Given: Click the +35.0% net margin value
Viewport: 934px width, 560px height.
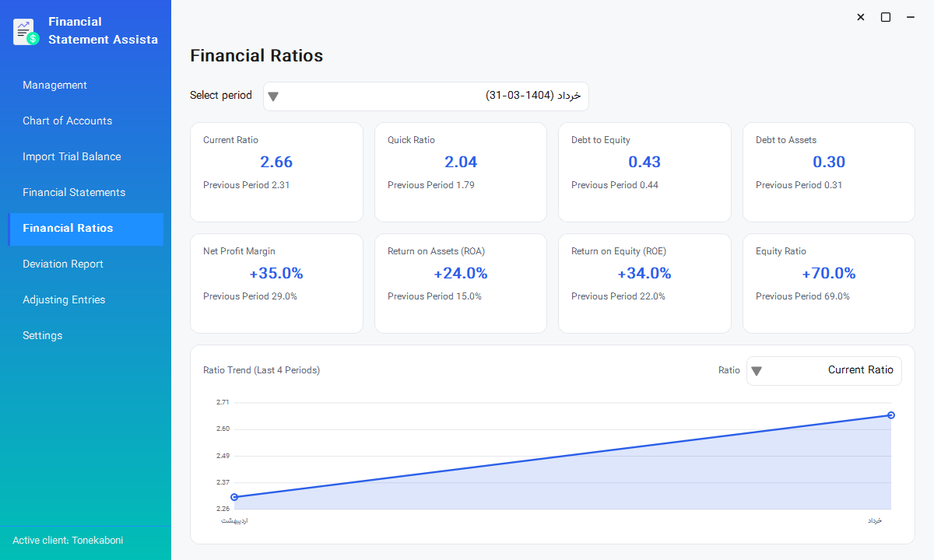Looking at the screenshot, I should [276, 273].
